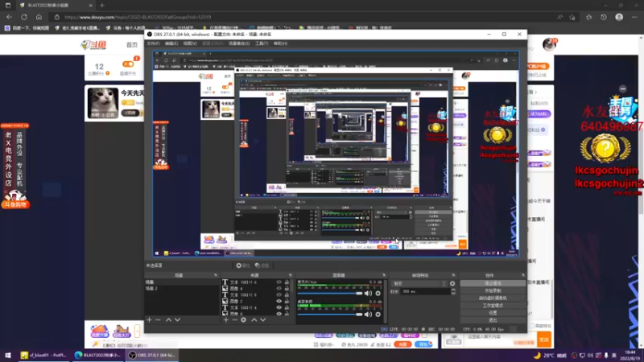The image size is (644, 362).
Task: Toggle visibility of first text source
Action: 279,282
